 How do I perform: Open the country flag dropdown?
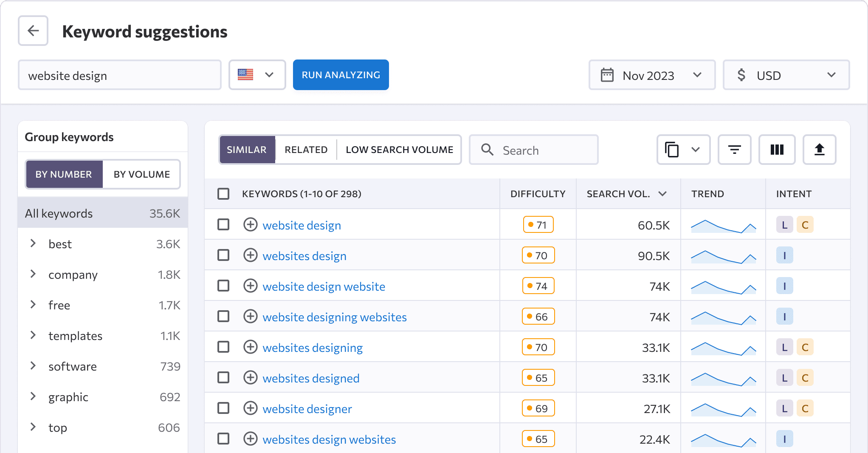pyautogui.click(x=257, y=75)
